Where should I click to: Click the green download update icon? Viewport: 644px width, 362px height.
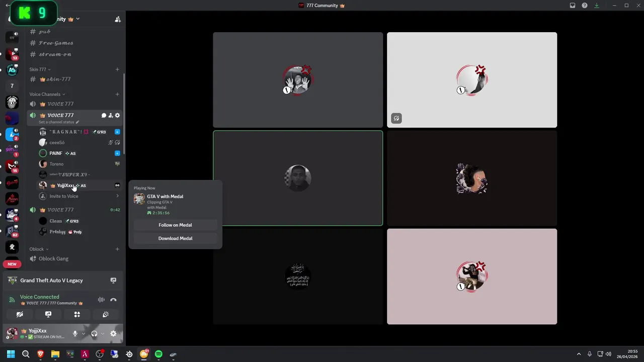point(597,6)
